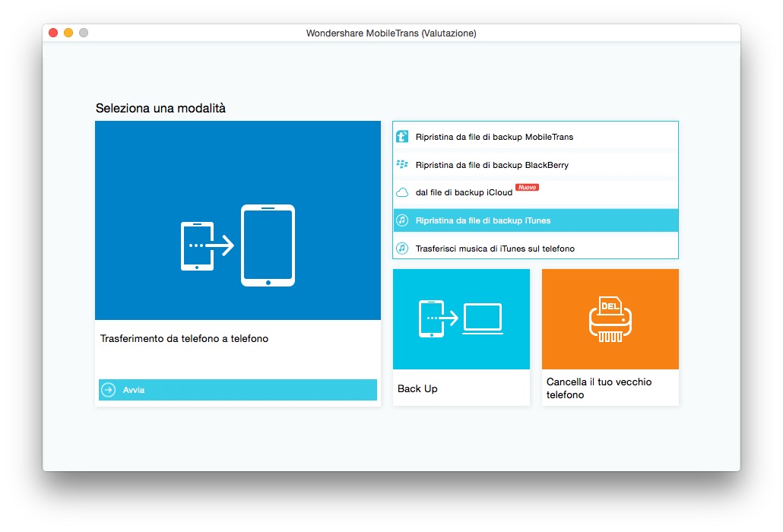Image resolution: width=783 pixels, height=532 pixels.
Task: Click the MobileTrans backup restore icon
Action: point(402,136)
